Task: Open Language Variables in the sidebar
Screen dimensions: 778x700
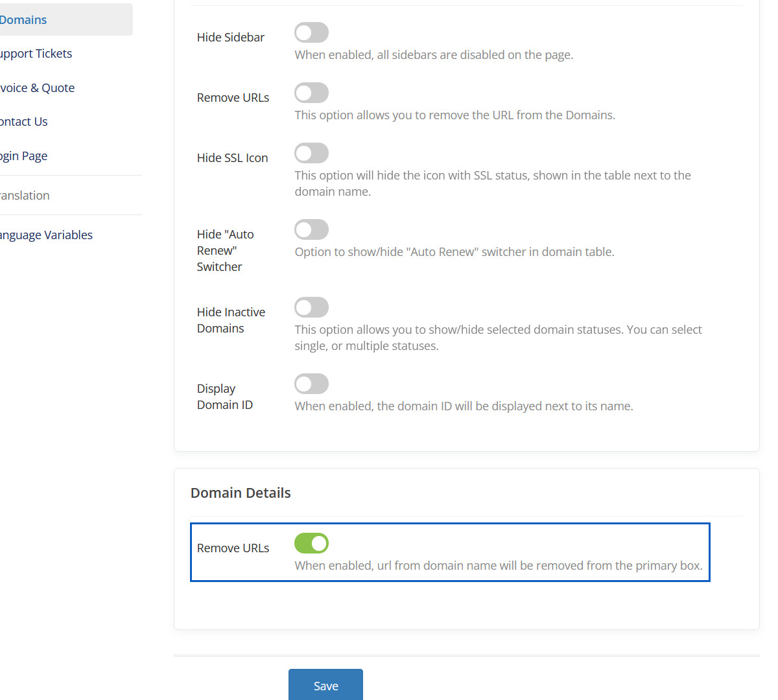Action: pyautogui.click(x=46, y=235)
